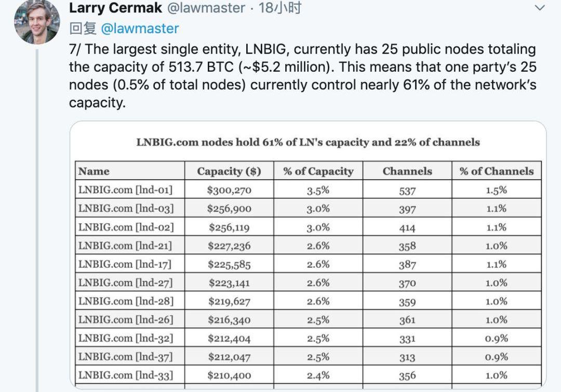Viewport: 561px width, 392px height.
Task: Click the 18小时 tweet timestamp
Action: click(280, 8)
